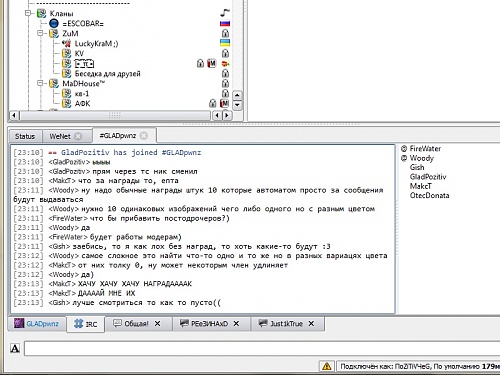Click the warning triangle icon in status bar
Image resolution: width=500 pixels, height=375 pixels.
(x=327, y=366)
